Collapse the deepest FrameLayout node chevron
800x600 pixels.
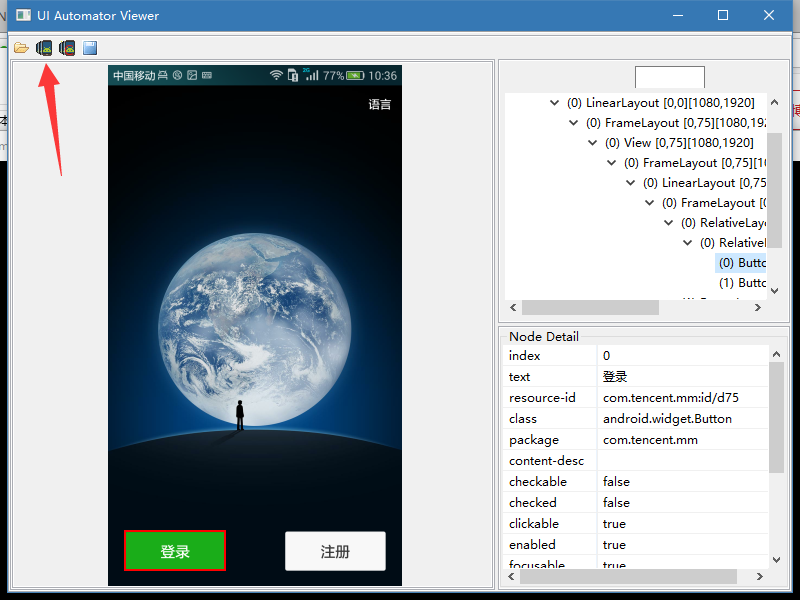pyautogui.click(x=649, y=203)
